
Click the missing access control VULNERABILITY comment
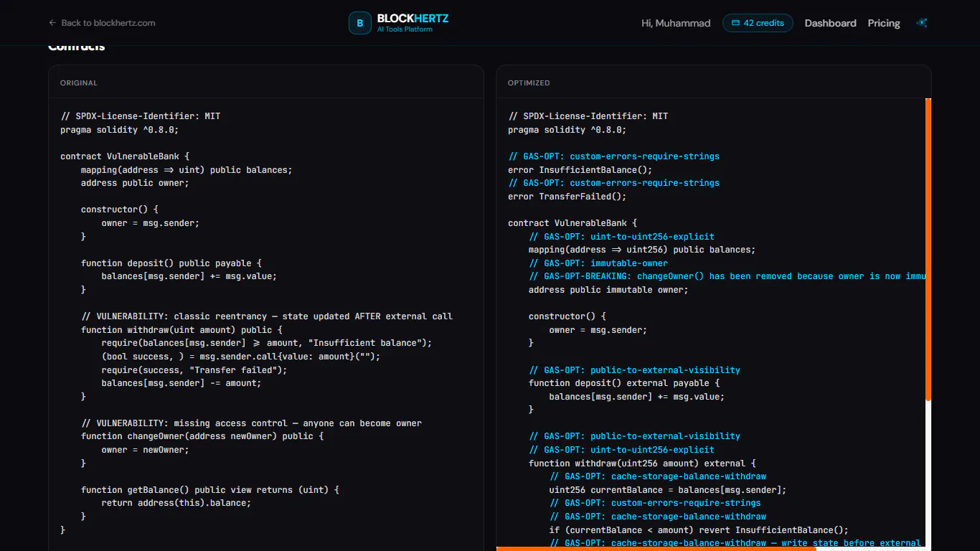[x=251, y=423]
